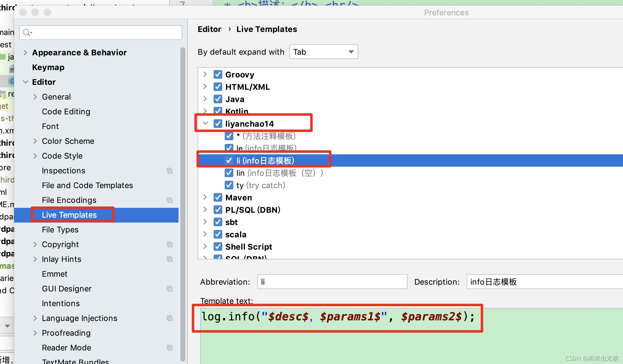
Task: Toggle the liyanchao14 group checkbox
Action: click(x=218, y=124)
